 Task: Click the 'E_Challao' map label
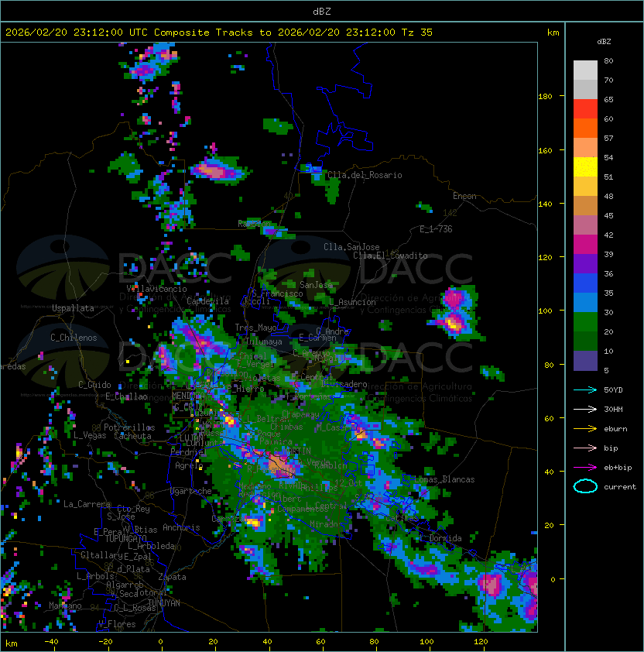click(x=126, y=396)
